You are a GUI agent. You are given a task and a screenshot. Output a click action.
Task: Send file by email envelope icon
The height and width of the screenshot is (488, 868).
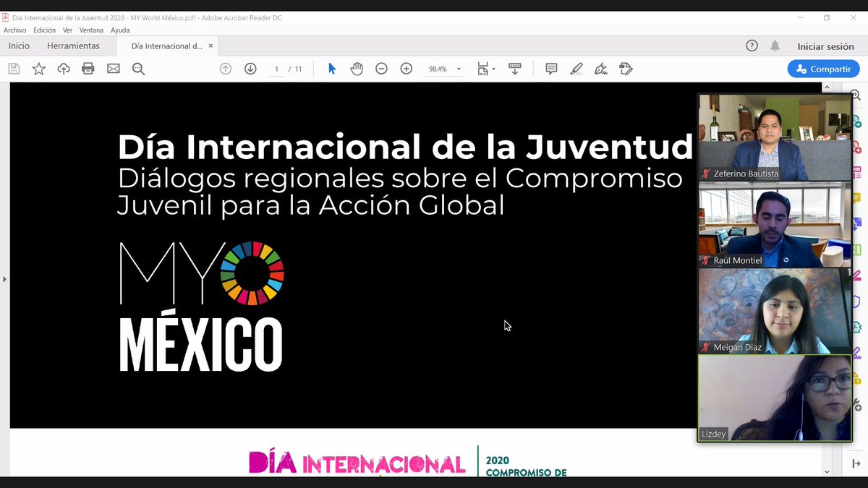coord(114,69)
